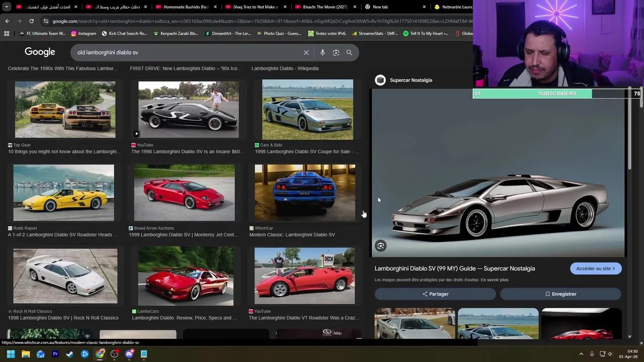Viewport: 644px width, 362px height.
Task: Open the volume control in system tray
Action: click(610, 354)
